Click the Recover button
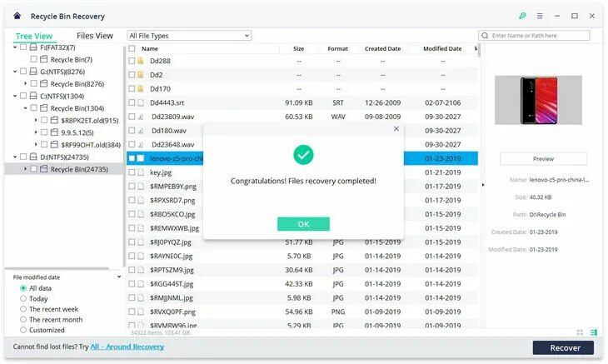This screenshot has height=364, width=608. tap(563, 347)
